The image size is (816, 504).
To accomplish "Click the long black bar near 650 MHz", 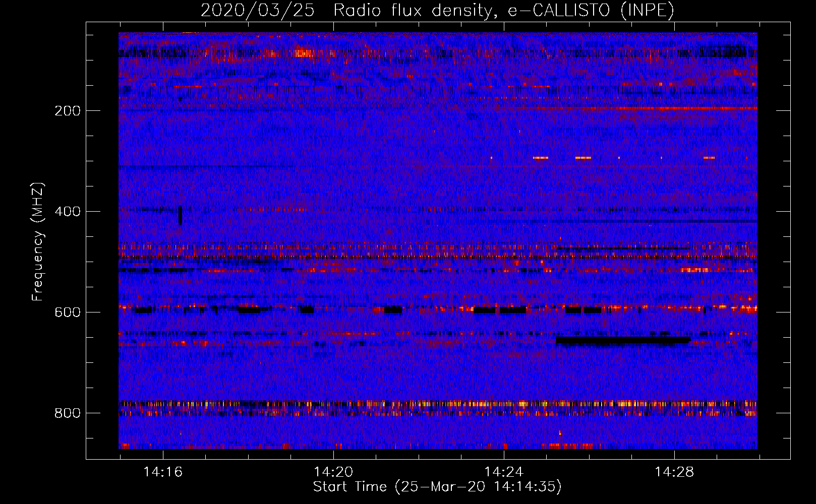I will [x=623, y=341].
